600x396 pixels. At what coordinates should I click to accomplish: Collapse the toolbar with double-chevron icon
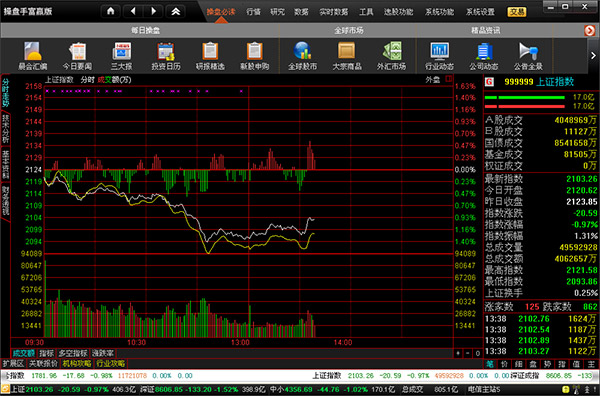[176, 11]
